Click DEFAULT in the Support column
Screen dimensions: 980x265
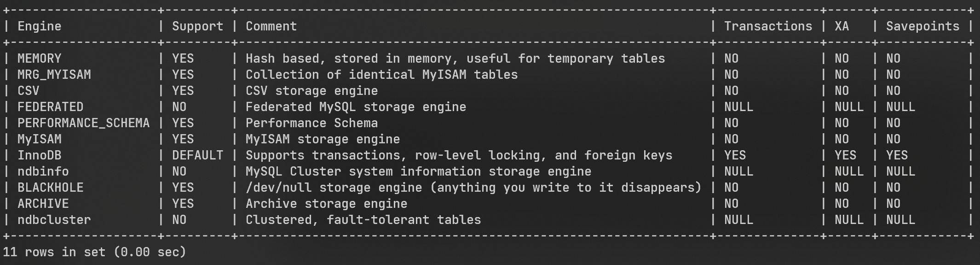tap(197, 155)
